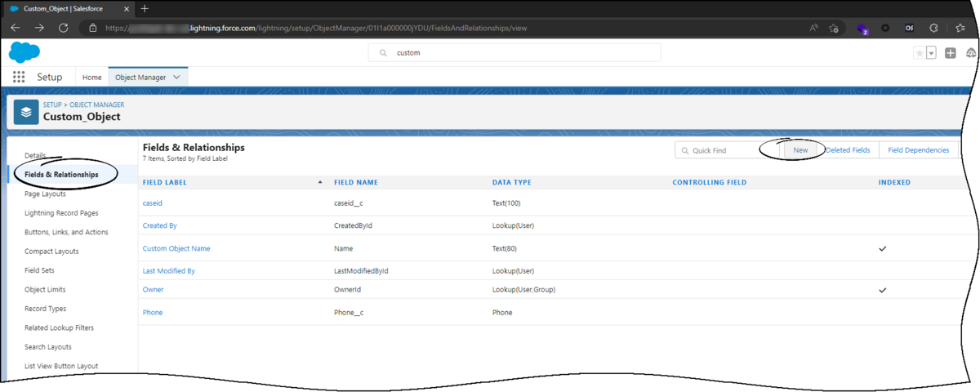Click the Field Dependencies button
980x392 pixels.
[918, 150]
